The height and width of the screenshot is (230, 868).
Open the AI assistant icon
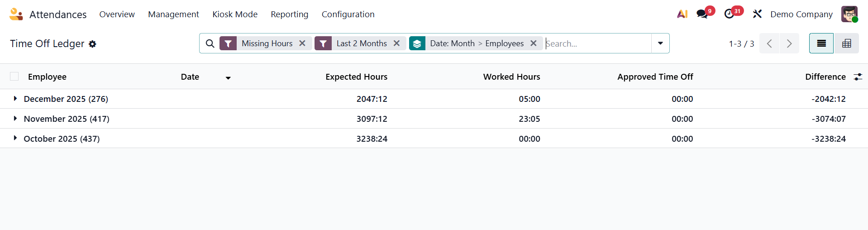click(682, 14)
